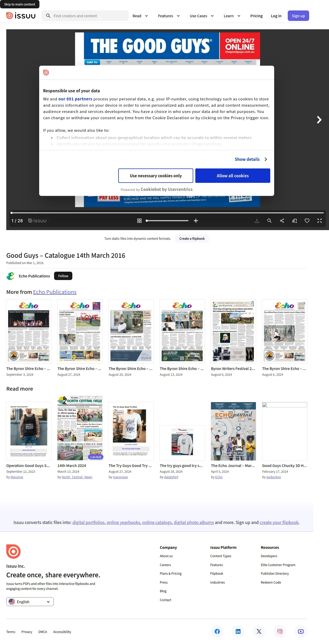This screenshot has height=644, width=329.
Task: Click Skip to main content
Action: pyautogui.click(x=20, y=4)
